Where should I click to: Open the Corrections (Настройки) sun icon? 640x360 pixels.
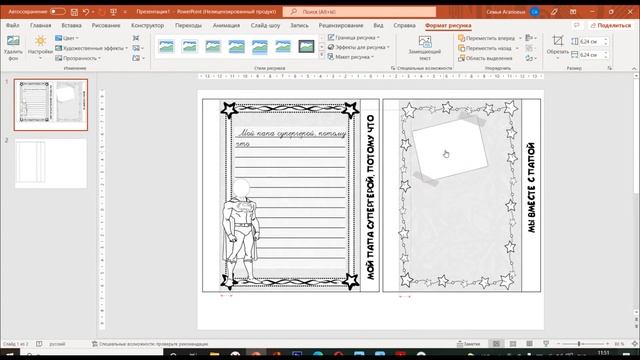[x=40, y=41]
